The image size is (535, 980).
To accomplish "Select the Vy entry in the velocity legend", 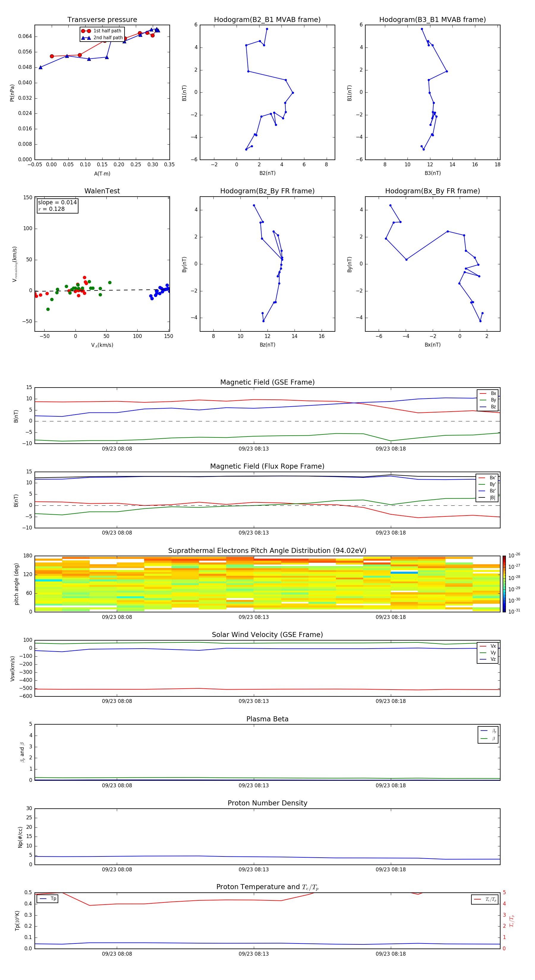I will point(488,653).
